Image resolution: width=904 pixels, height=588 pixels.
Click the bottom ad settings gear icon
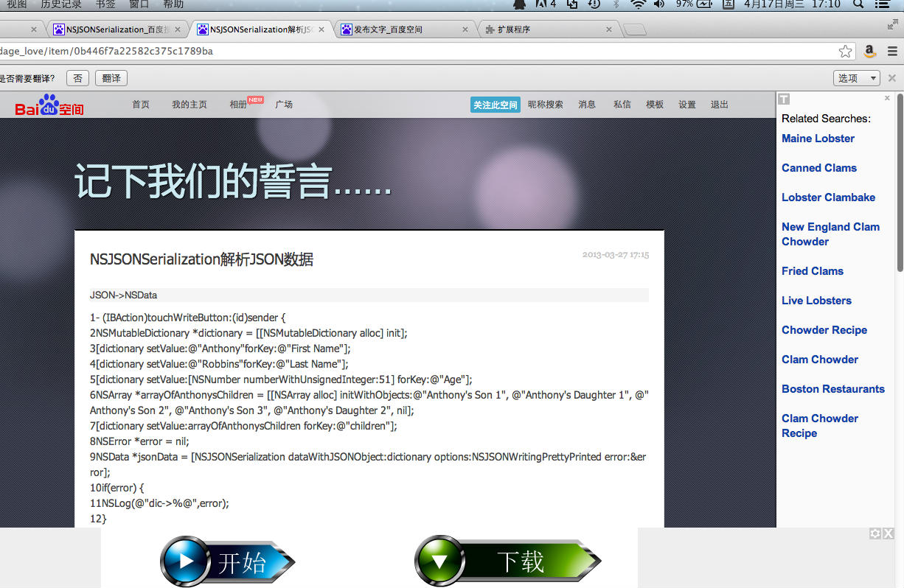pyautogui.click(x=875, y=533)
